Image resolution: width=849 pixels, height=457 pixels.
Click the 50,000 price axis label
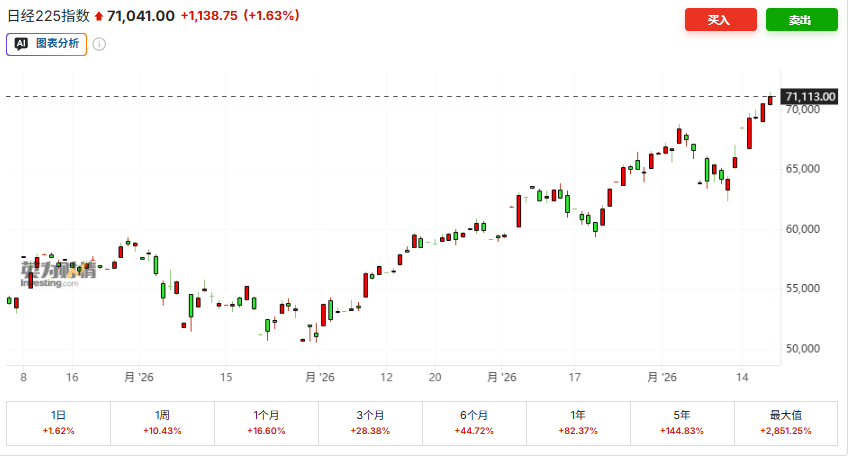[x=803, y=348]
